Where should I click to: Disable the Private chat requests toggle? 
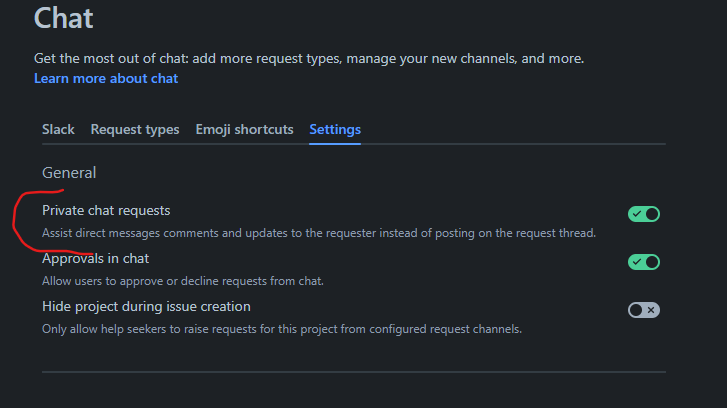click(643, 214)
